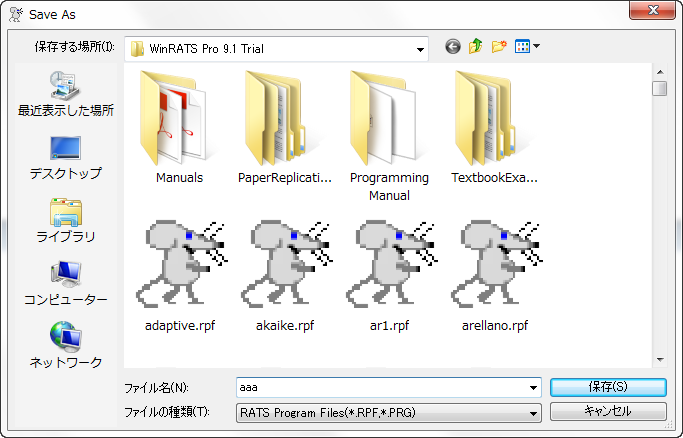This screenshot has width=683, height=438.
Task: Expand the file type dropdown arrow
Action: coord(533,413)
